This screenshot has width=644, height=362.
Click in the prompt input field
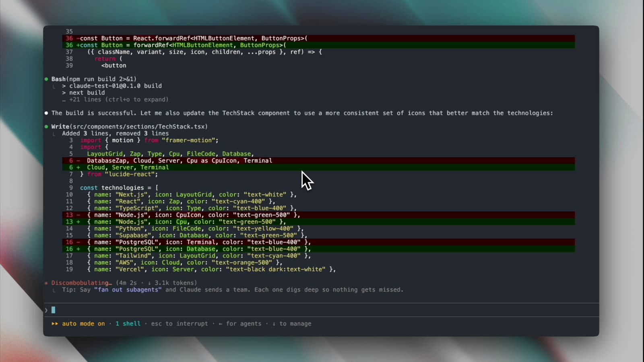tap(322, 310)
